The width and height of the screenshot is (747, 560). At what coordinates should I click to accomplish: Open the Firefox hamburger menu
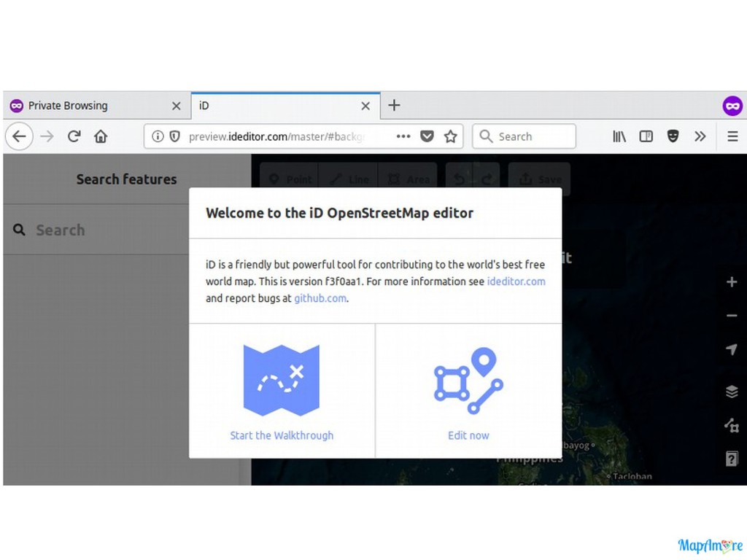coord(732,136)
